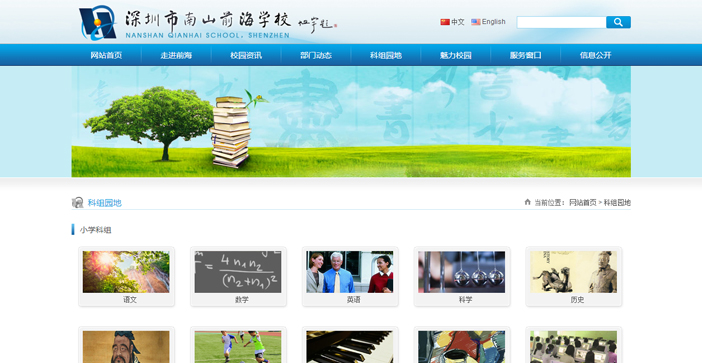Open the 科学 Newton's cradle thumbnail
This screenshot has height=363, width=702.
point(462,272)
